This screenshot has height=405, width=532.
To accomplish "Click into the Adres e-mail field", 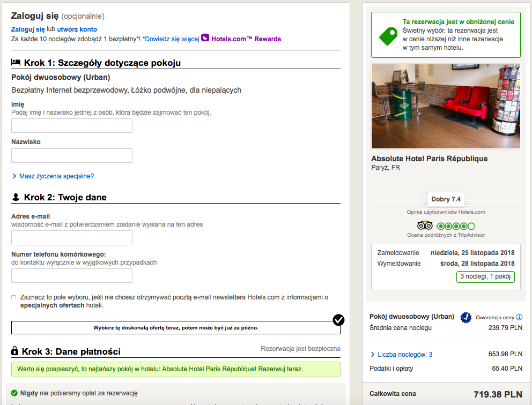I will click(x=72, y=238).
